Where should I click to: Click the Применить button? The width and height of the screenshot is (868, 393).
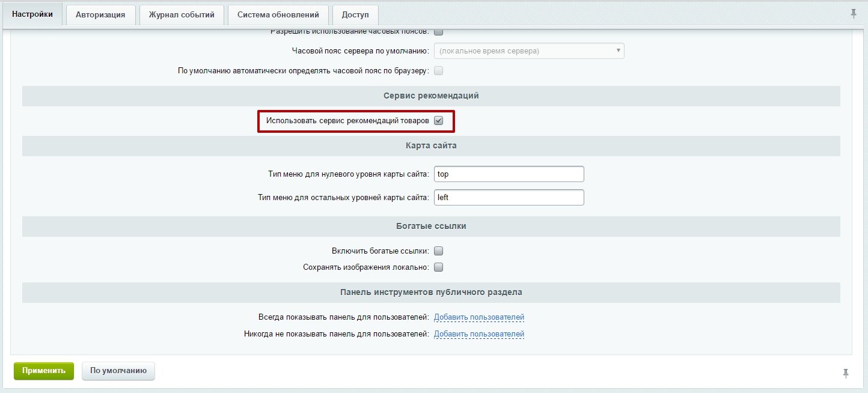coord(44,371)
